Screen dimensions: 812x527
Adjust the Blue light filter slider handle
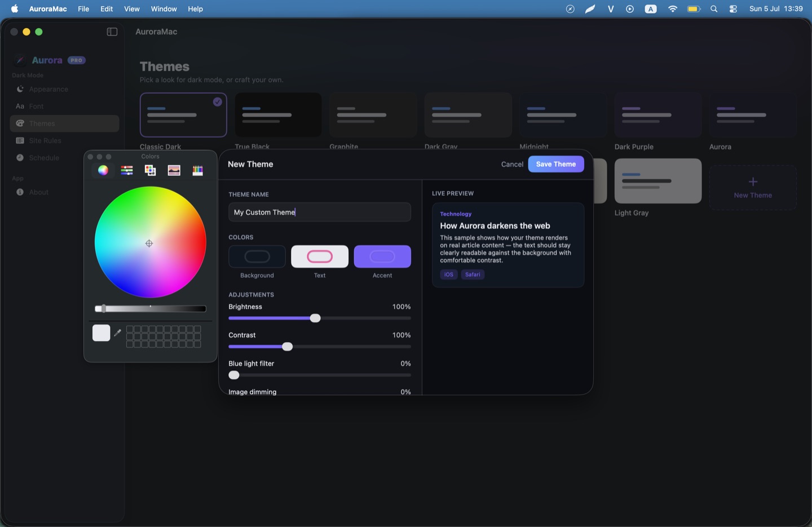234,375
